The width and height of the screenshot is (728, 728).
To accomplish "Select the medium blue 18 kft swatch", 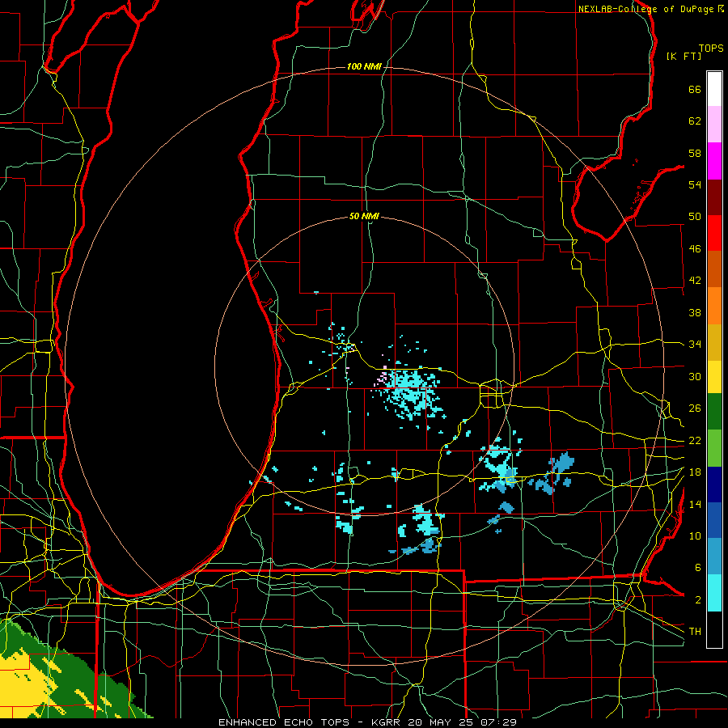I will [x=714, y=520].
